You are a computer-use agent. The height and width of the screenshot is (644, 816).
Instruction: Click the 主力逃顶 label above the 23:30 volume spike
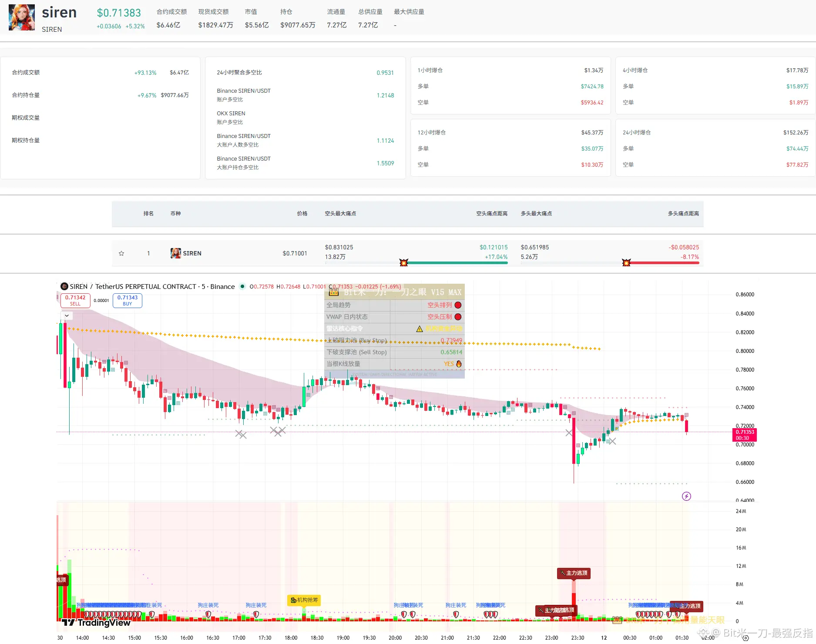574,573
